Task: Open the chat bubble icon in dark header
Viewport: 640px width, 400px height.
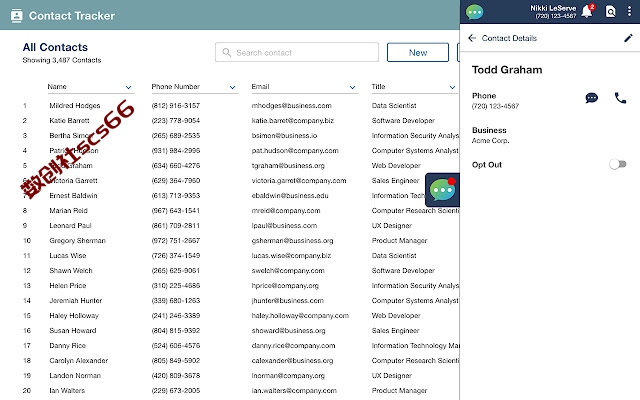Action: click(x=474, y=12)
